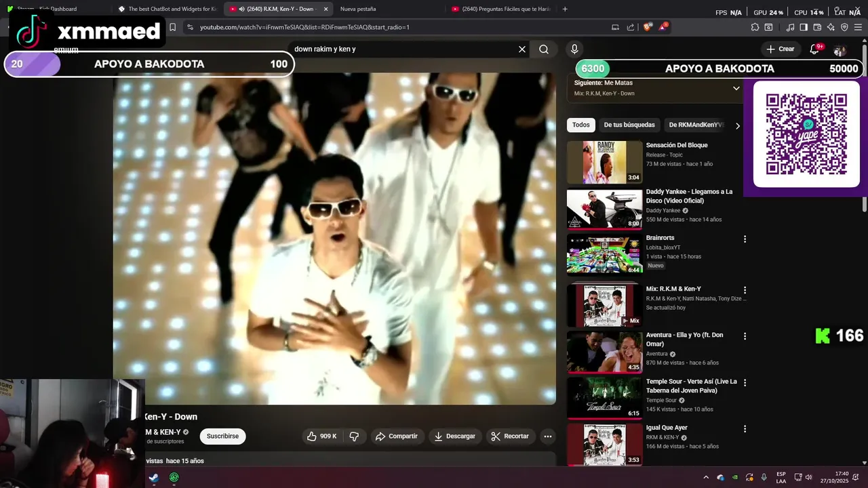Expand the Siguiente: Me Matas playlist panel
Viewport: 868px width, 488px height.
pos(736,88)
